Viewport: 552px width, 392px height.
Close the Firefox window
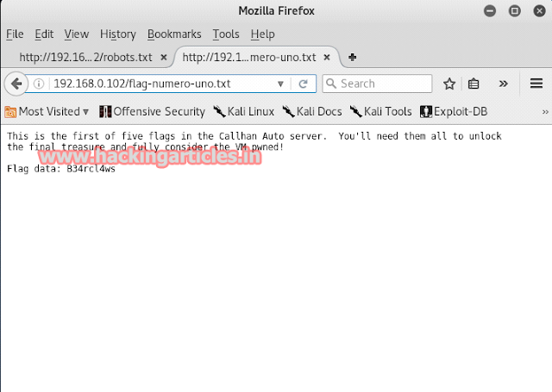[x=539, y=11]
